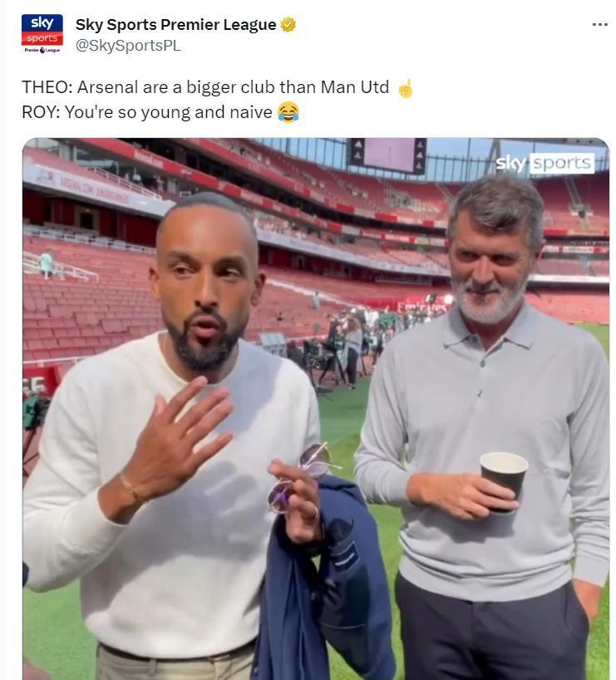Click the sky sports watermark in video
This screenshot has height=680, width=616.
[x=545, y=163]
